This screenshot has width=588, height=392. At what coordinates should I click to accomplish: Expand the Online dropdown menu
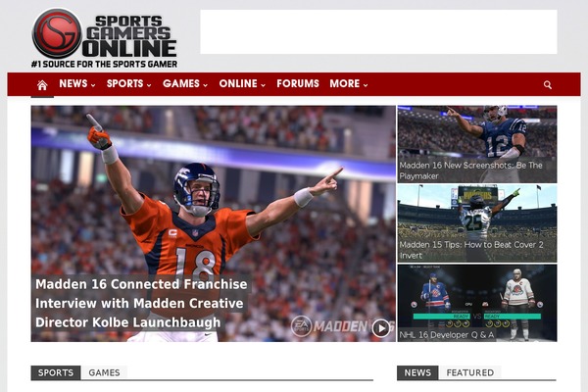click(x=242, y=83)
